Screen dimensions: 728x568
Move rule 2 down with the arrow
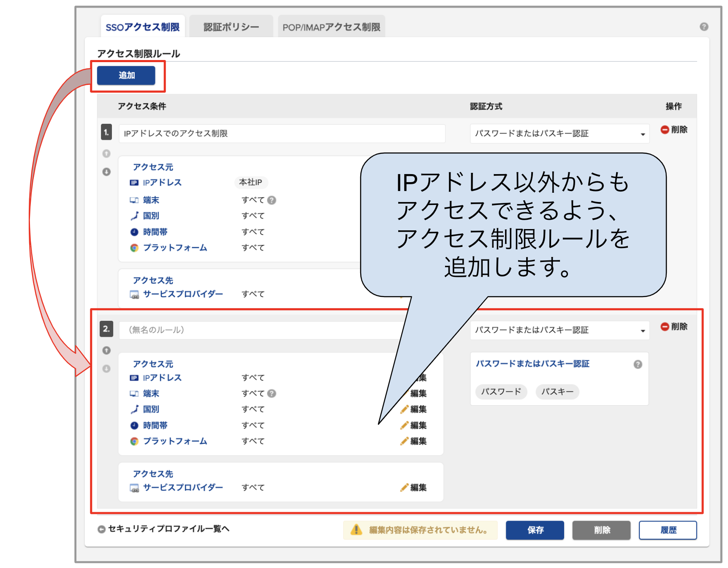point(106,369)
